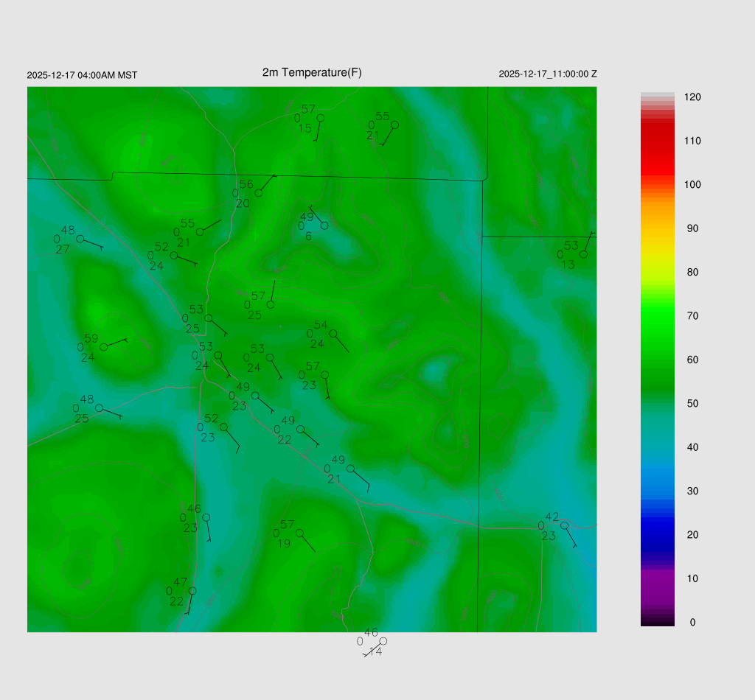Select the station marker below the map reading 46
Viewport: 755px width, 700px height.
pyautogui.click(x=383, y=641)
